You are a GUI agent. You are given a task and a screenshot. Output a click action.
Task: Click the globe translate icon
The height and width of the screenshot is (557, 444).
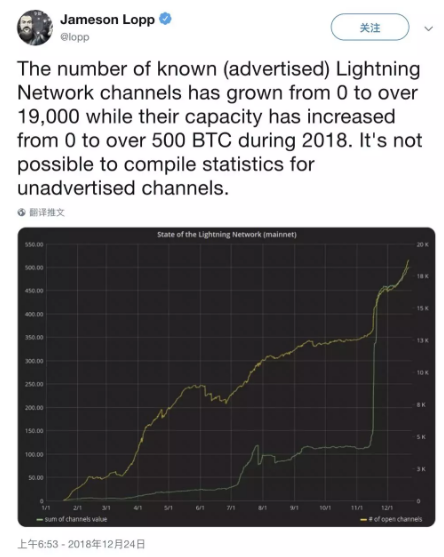(x=22, y=212)
